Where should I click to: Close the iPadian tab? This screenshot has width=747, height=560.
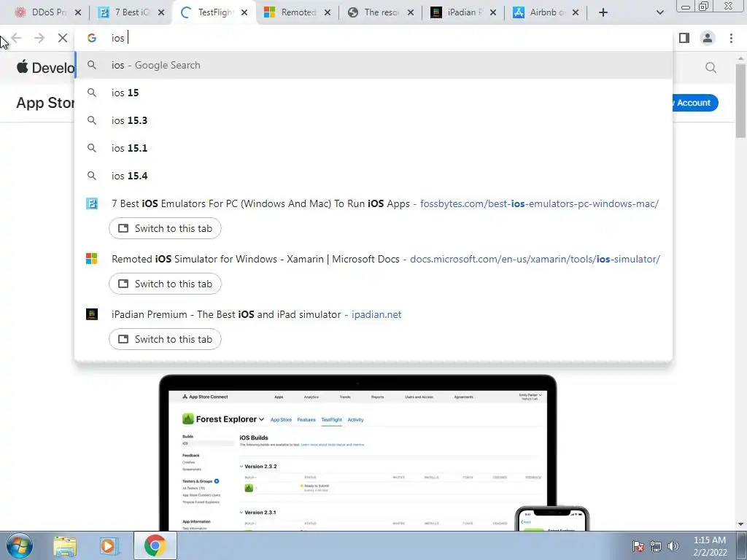(493, 12)
